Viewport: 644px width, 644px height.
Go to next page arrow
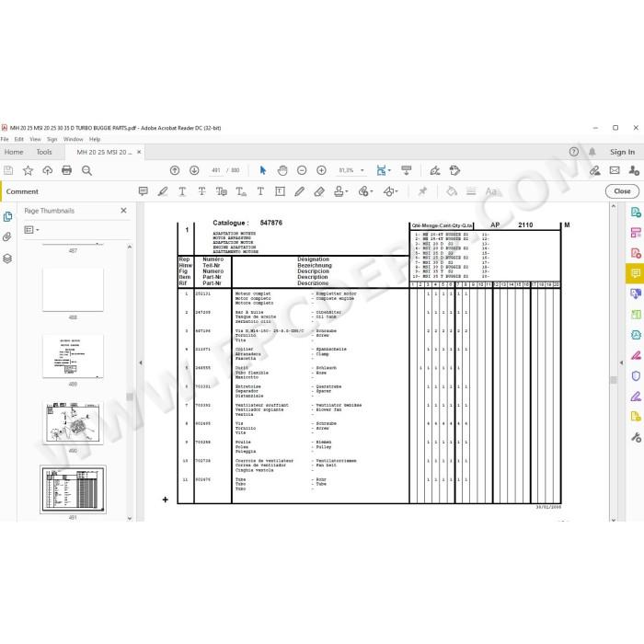pyautogui.click(x=194, y=170)
